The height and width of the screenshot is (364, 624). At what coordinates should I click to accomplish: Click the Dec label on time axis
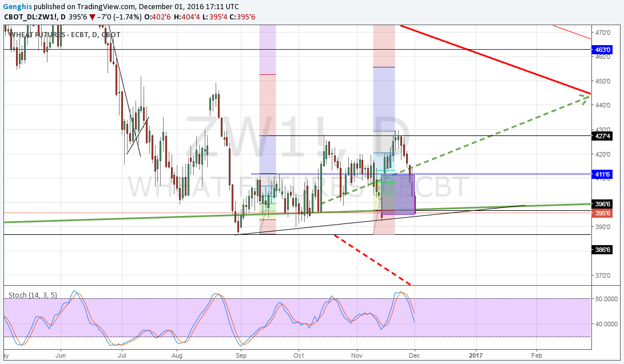tap(414, 355)
